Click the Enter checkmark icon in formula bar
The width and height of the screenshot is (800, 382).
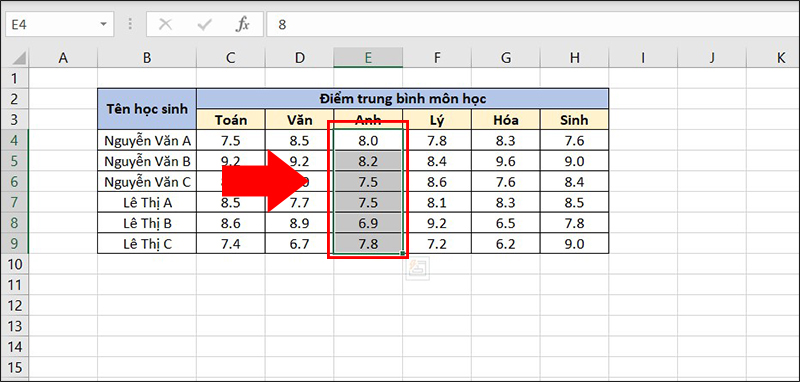pos(205,24)
